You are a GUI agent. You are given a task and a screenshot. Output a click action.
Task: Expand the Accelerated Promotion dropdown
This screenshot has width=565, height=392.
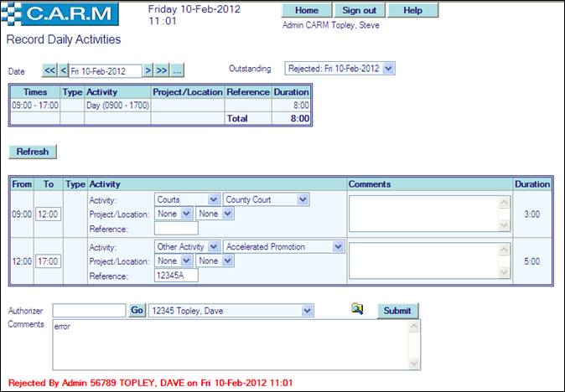click(x=284, y=247)
